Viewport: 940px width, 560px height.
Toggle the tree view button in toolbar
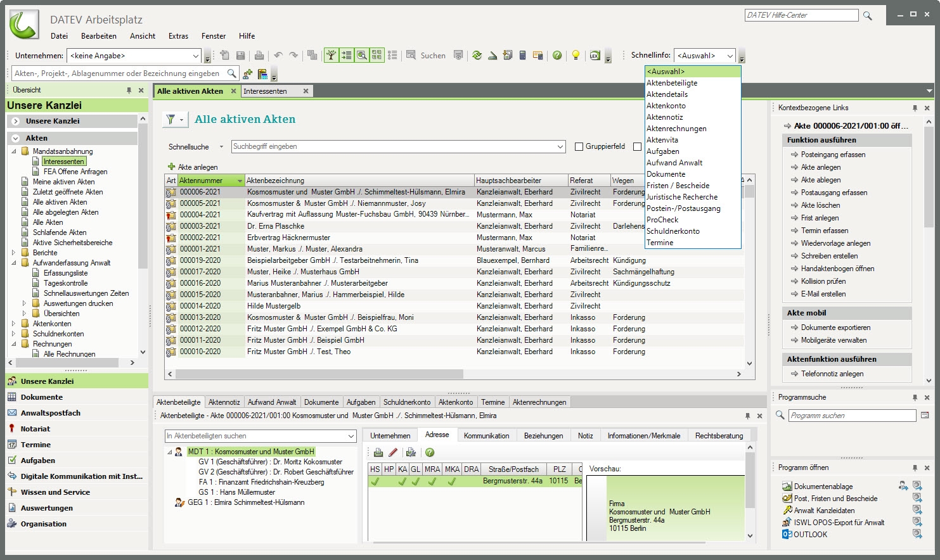pos(331,56)
